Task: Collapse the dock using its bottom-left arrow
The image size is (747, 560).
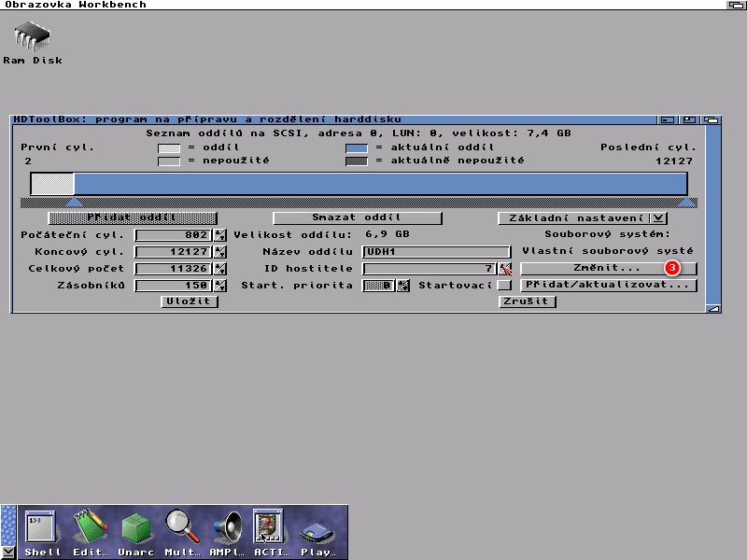Action: tap(8, 551)
